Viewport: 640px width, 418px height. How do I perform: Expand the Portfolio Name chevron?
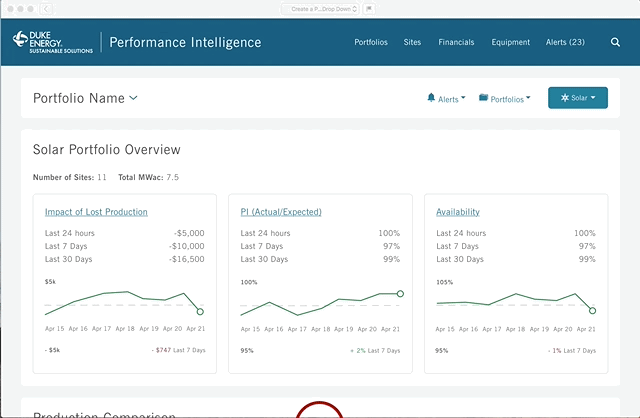click(133, 98)
